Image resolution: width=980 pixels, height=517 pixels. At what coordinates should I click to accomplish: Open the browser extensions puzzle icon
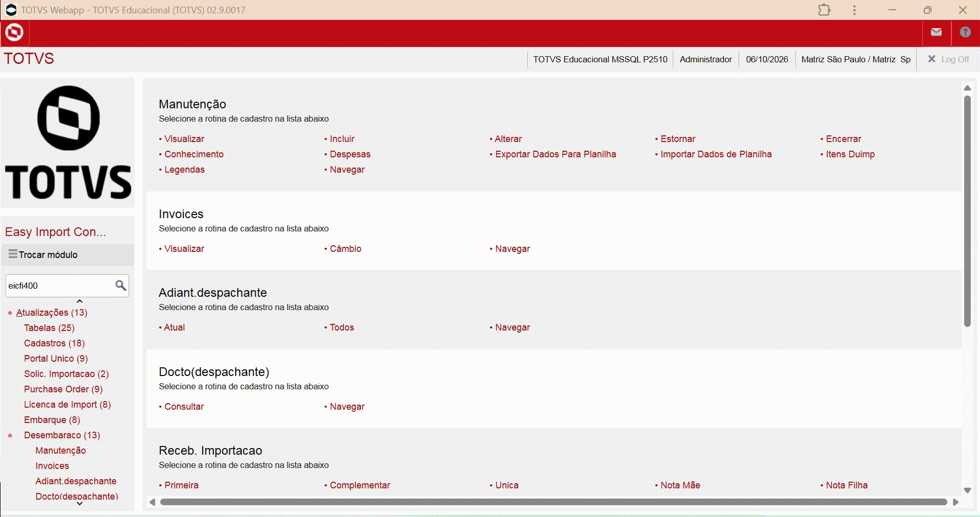[x=824, y=10]
